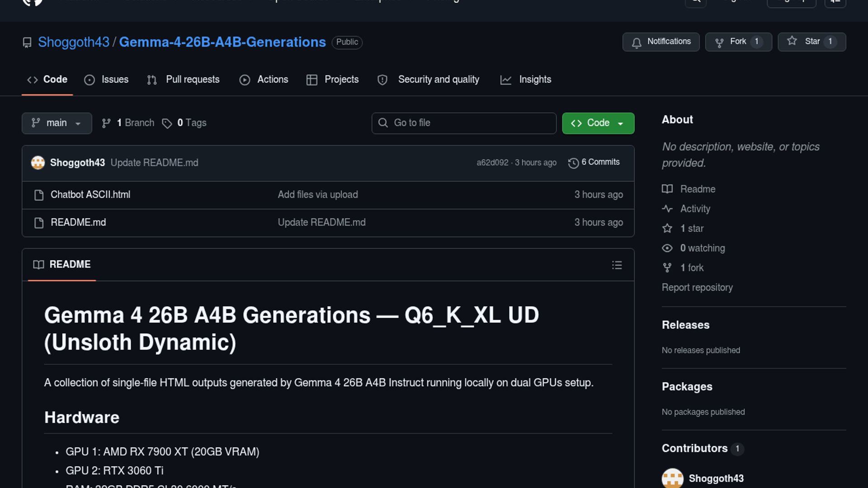
Task: Open the README.md file link
Action: click(x=78, y=222)
